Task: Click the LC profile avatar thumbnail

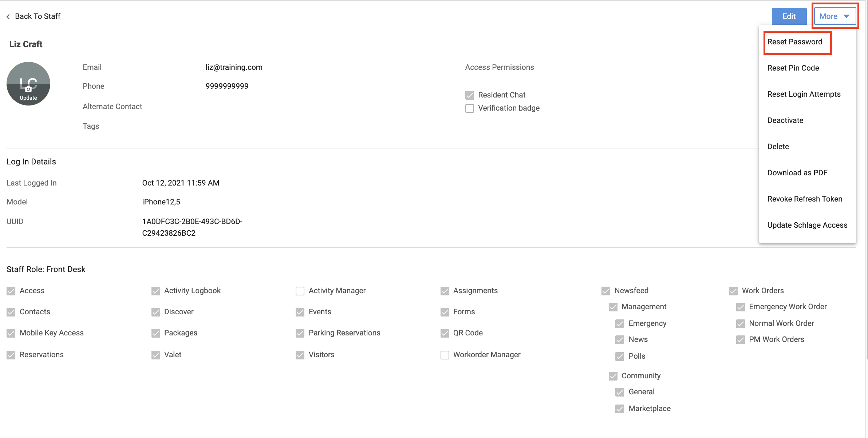Action: pyautogui.click(x=28, y=84)
